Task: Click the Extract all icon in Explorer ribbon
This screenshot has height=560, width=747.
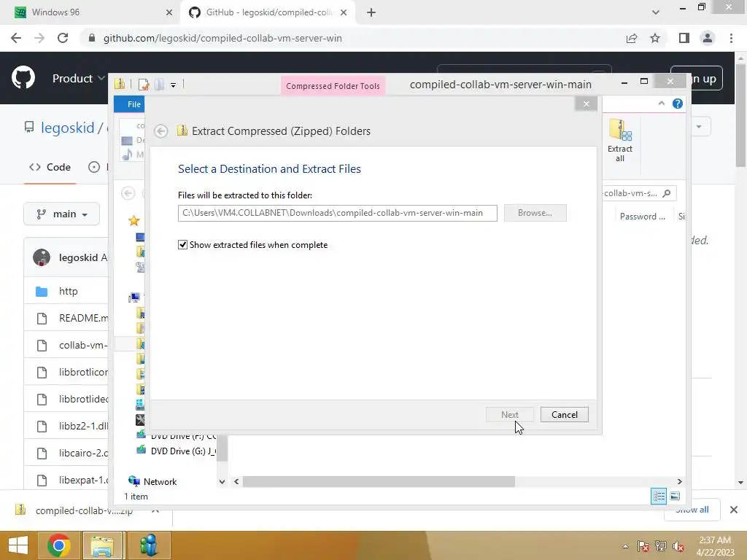Action: [620, 141]
